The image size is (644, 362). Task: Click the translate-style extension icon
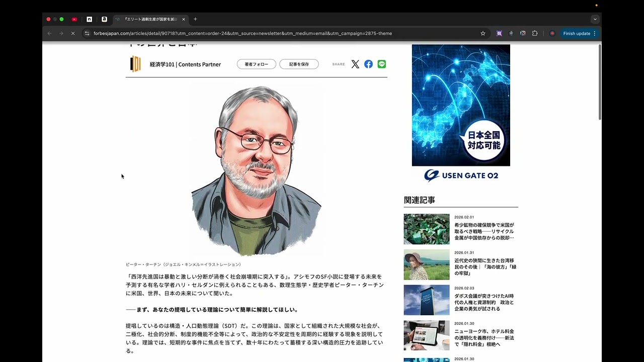click(523, 33)
